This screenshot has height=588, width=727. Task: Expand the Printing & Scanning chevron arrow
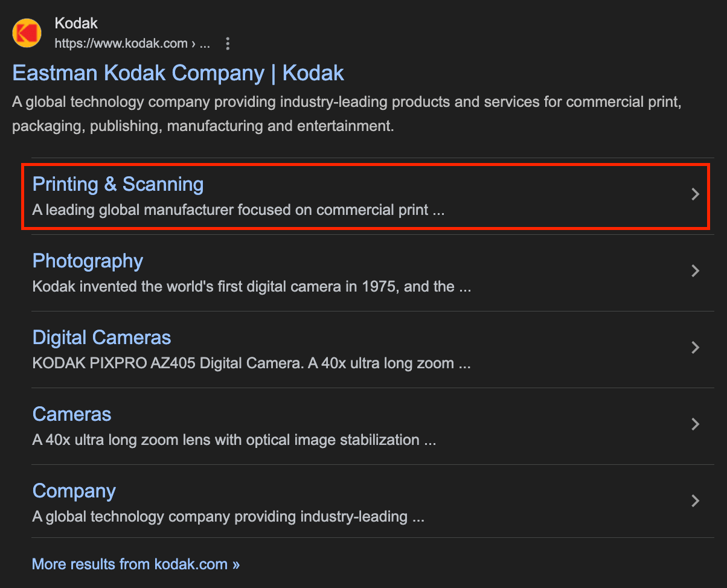tap(695, 194)
